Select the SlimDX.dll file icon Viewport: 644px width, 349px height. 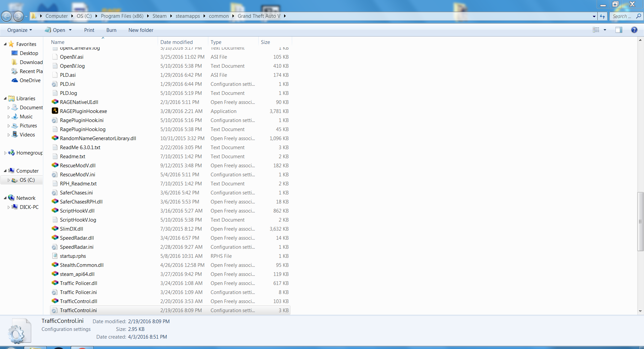(55, 228)
